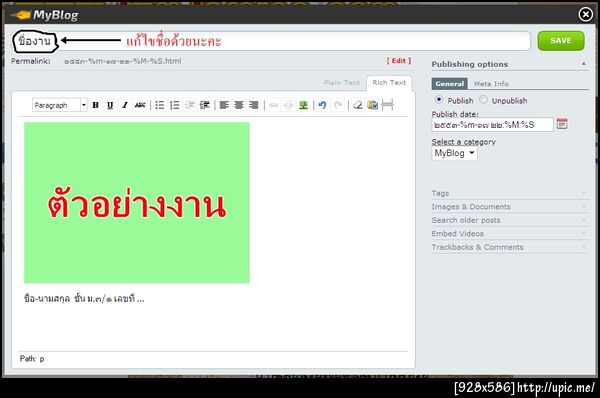The image size is (600, 398).
Task: Click the unlink icon
Action: click(289, 105)
